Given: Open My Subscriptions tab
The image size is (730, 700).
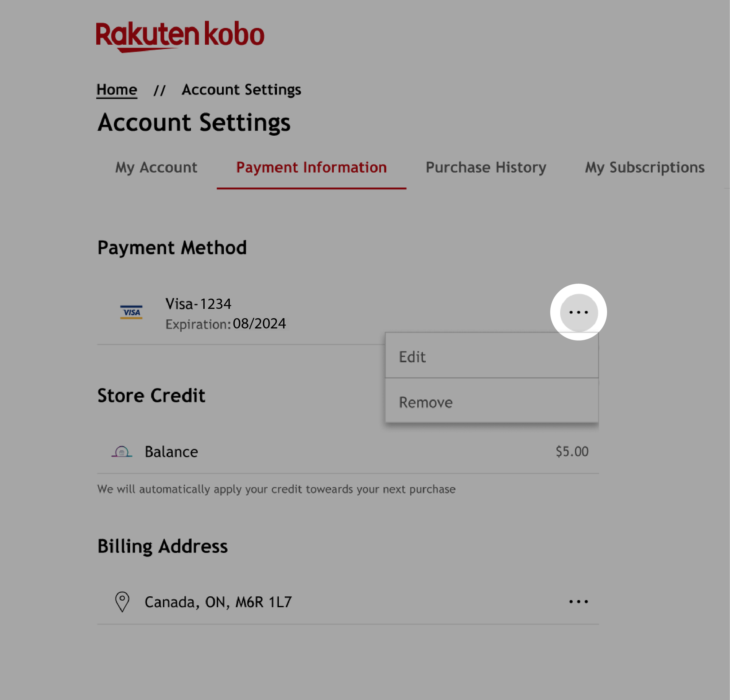Looking at the screenshot, I should [x=645, y=168].
